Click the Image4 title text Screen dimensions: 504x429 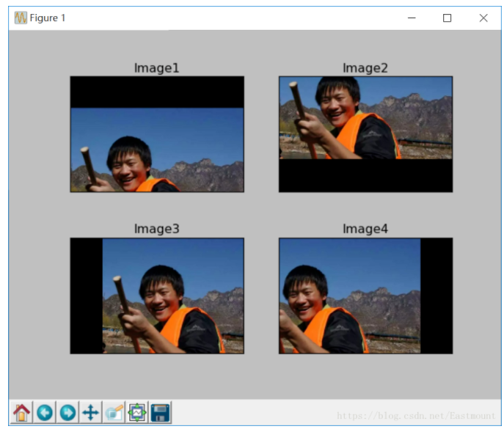click(x=365, y=229)
